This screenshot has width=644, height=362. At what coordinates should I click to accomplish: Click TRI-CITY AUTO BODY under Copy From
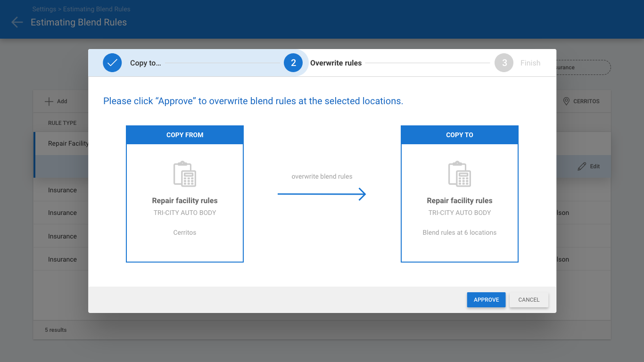(x=185, y=213)
